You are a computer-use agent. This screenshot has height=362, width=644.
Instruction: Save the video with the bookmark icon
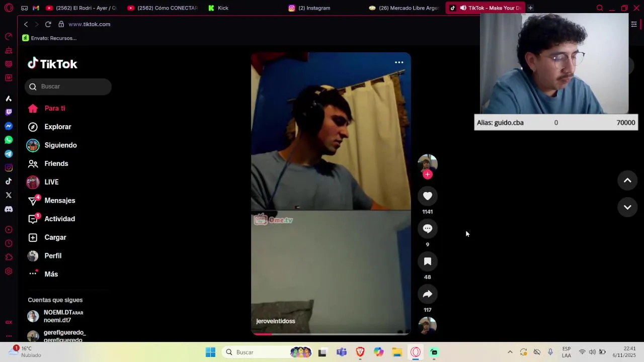(x=428, y=261)
